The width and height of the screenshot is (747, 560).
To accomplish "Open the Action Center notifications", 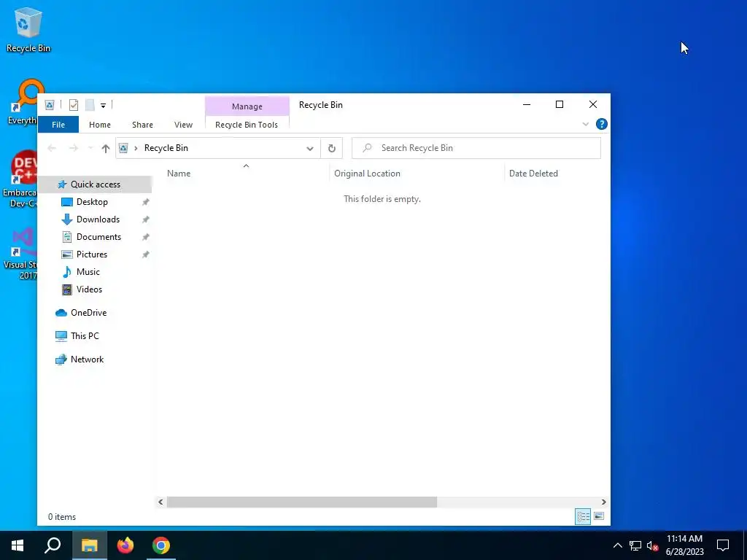I will coord(723,545).
